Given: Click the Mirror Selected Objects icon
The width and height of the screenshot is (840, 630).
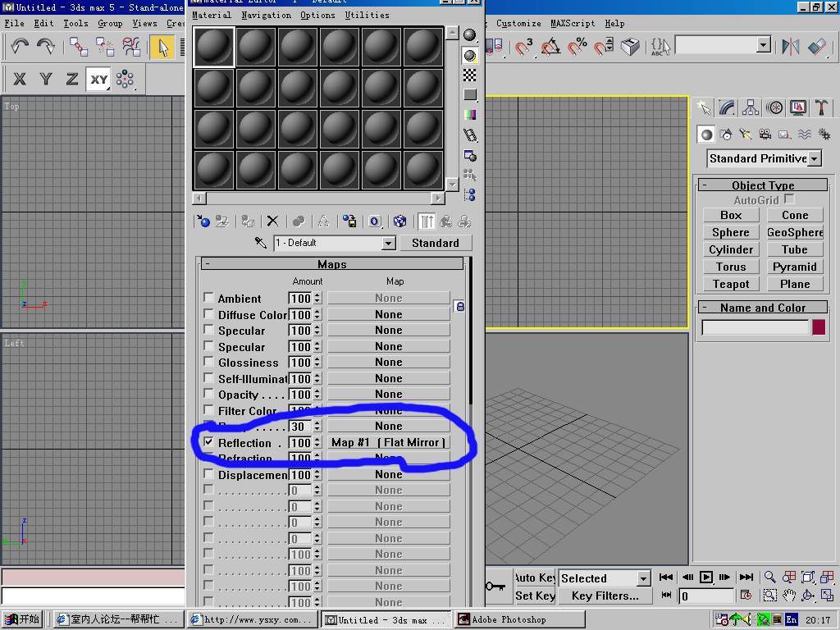Looking at the screenshot, I should [x=790, y=47].
